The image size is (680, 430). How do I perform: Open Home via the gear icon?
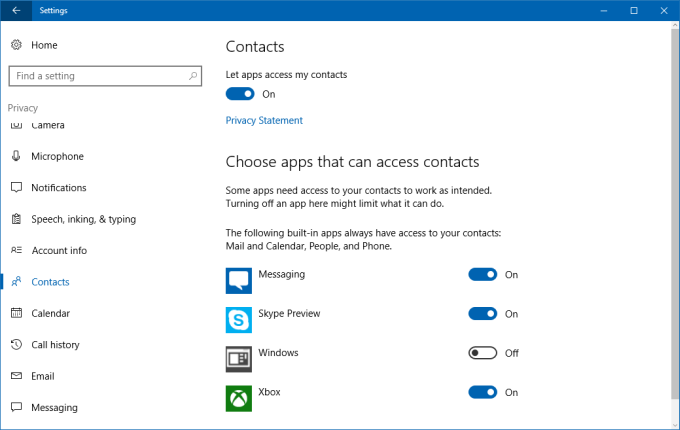[16, 45]
